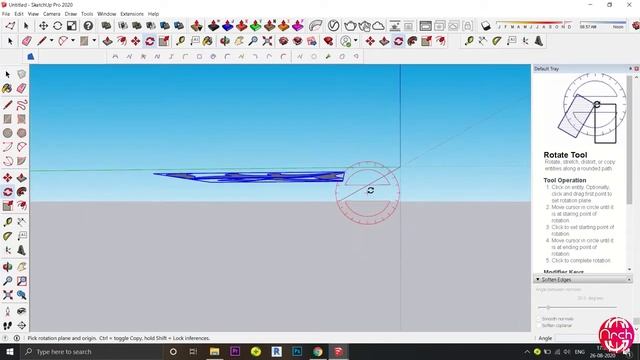Open the user account dropdown arrow
Screen dimensions: 640x360
point(356,41)
